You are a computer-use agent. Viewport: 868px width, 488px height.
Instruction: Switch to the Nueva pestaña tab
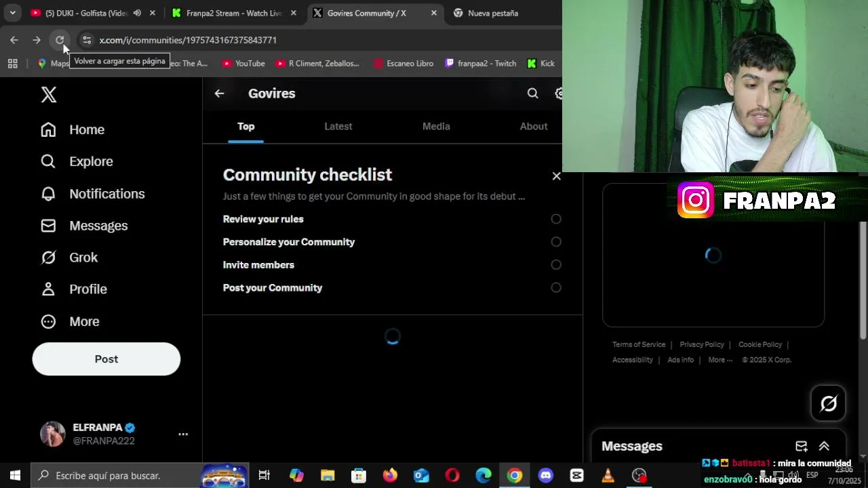pyautogui.click(x=493, y=13)
